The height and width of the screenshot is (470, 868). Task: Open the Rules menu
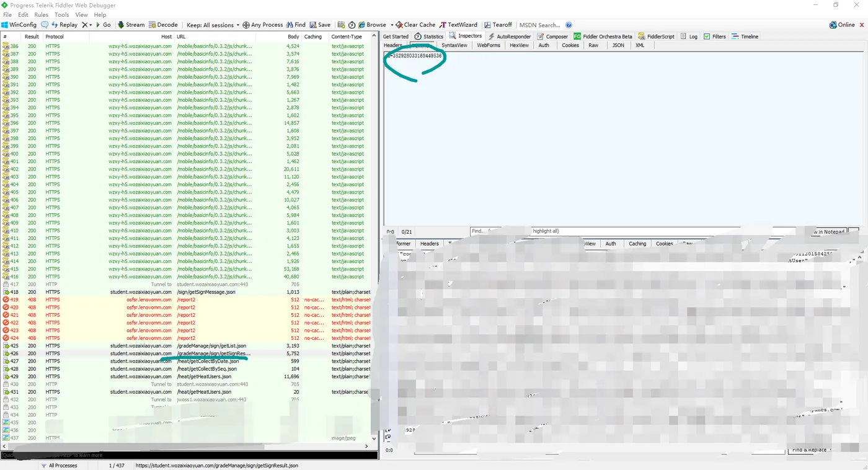pyautogui.click(x=41, y=14)
